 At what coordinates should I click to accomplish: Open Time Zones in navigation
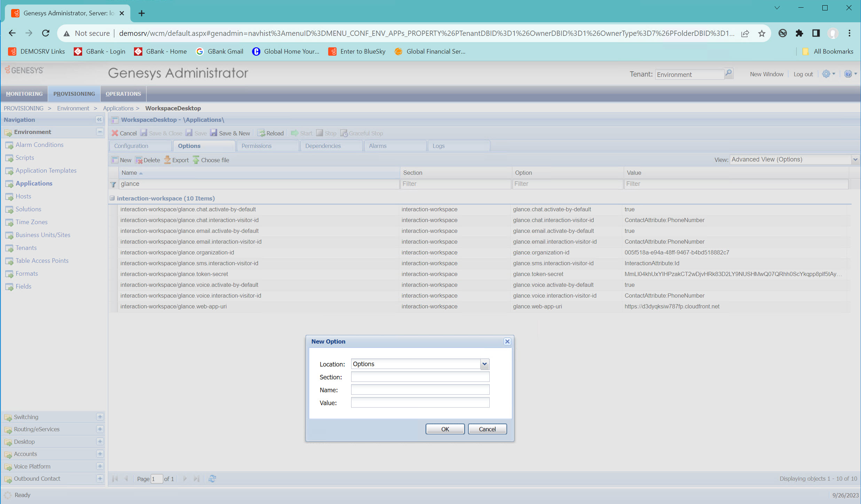coord(31,222)
